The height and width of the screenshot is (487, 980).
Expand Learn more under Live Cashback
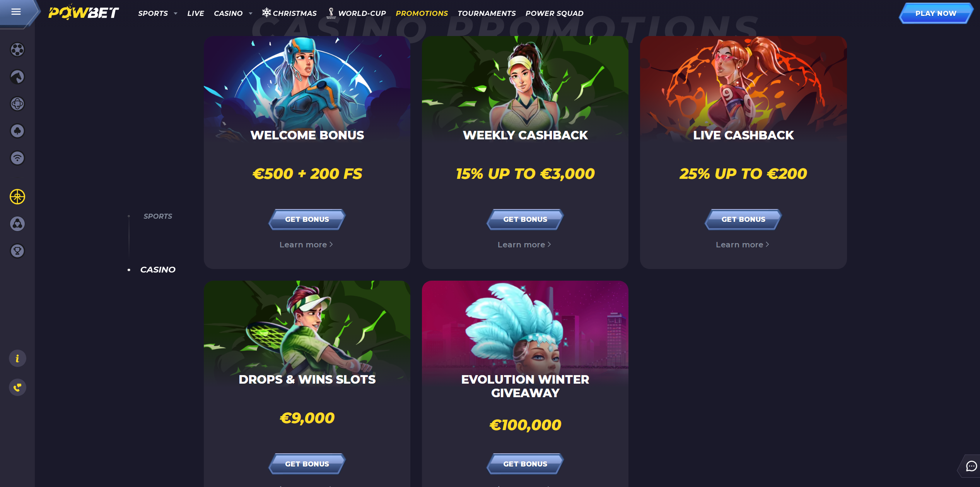[x=743, y=245]
